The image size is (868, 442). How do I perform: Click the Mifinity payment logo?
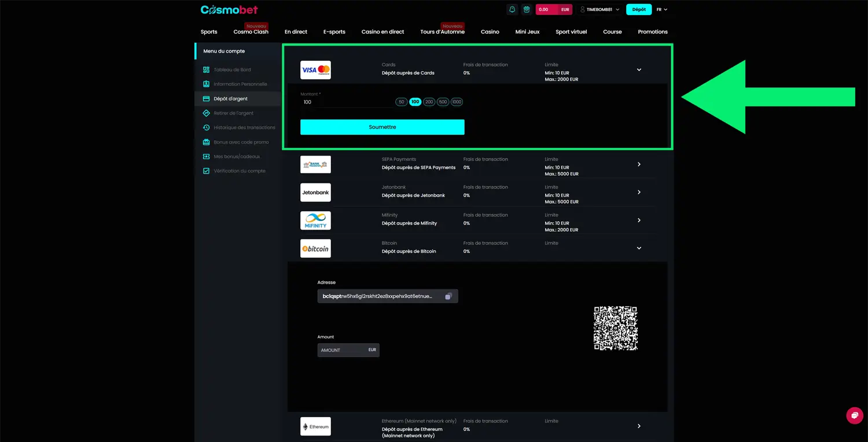[x=315, y=220]
